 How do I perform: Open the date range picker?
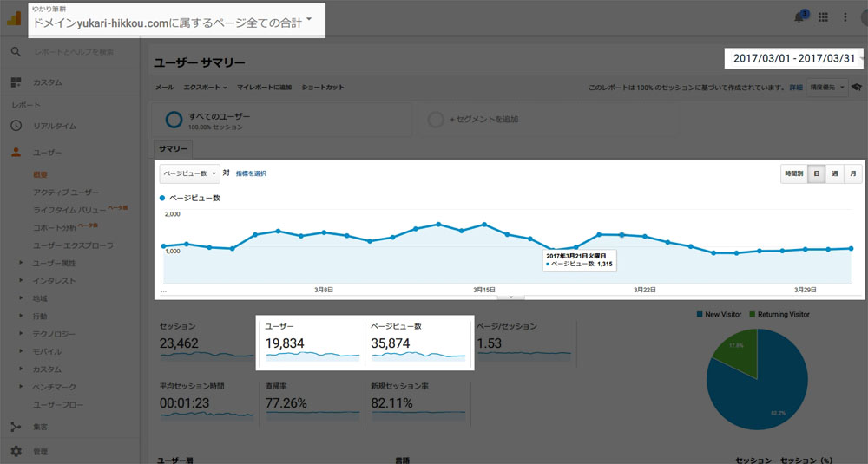pos(794,58)
